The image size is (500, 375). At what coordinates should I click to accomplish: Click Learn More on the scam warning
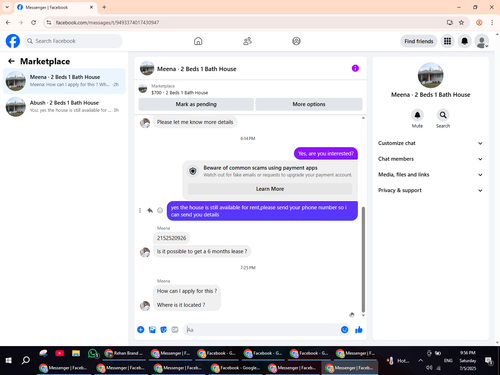pyautogui.click(x=270, y=189)
